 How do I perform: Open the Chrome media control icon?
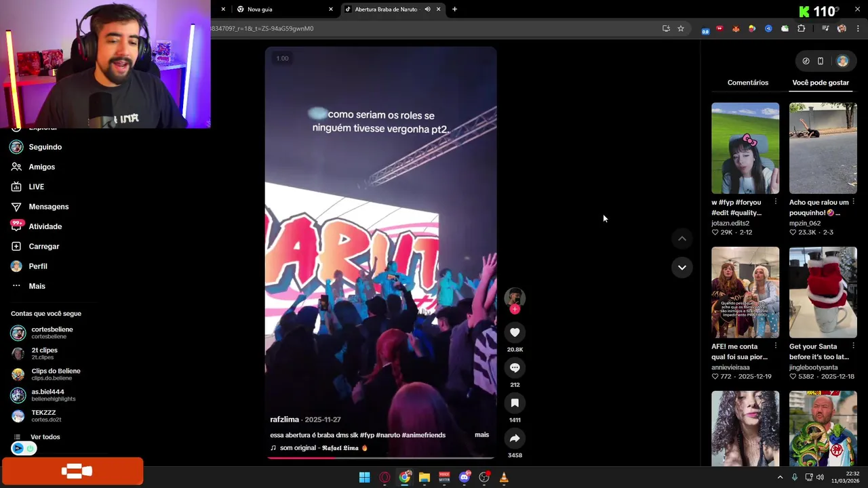tap(825, 28)
